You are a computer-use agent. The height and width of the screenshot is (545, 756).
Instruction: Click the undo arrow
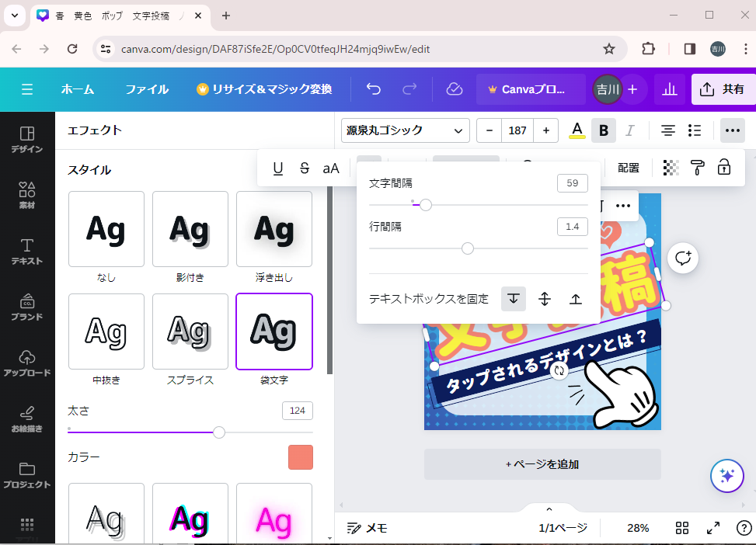tap(374, 89)
